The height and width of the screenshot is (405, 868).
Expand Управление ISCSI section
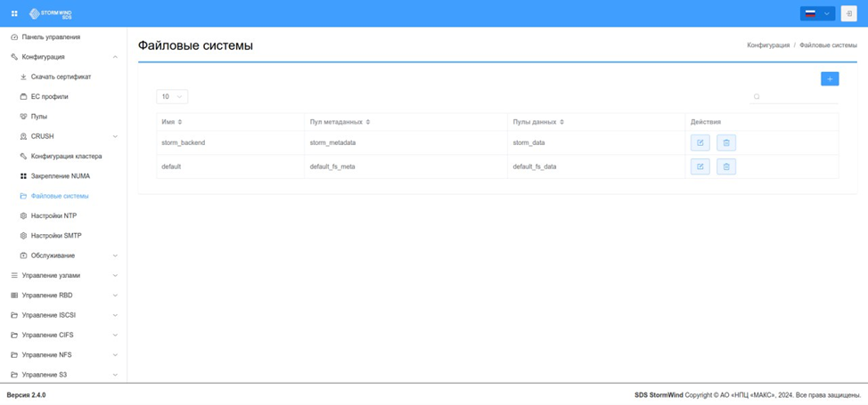tap(63, 315)
